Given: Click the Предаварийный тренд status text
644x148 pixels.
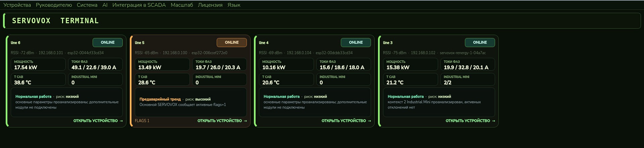Looking at the screenshot, I should pyautogui.click(x=160, y=99).
